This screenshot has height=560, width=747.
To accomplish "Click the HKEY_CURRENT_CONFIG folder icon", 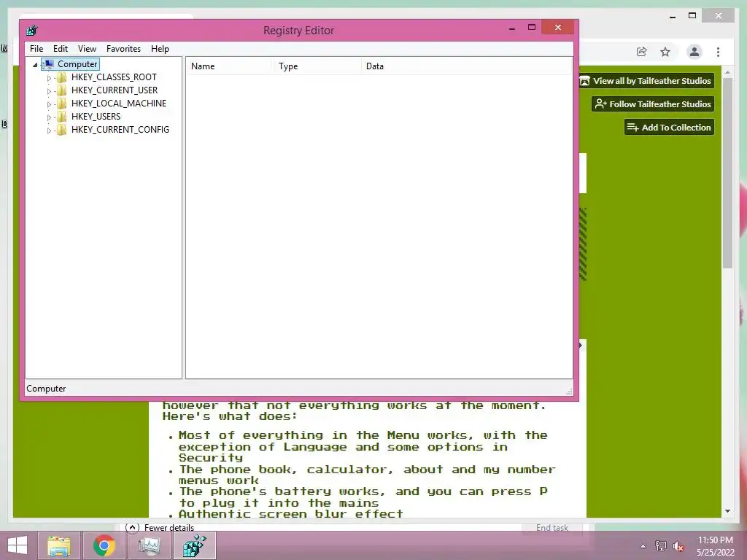I will pos(61,130).
